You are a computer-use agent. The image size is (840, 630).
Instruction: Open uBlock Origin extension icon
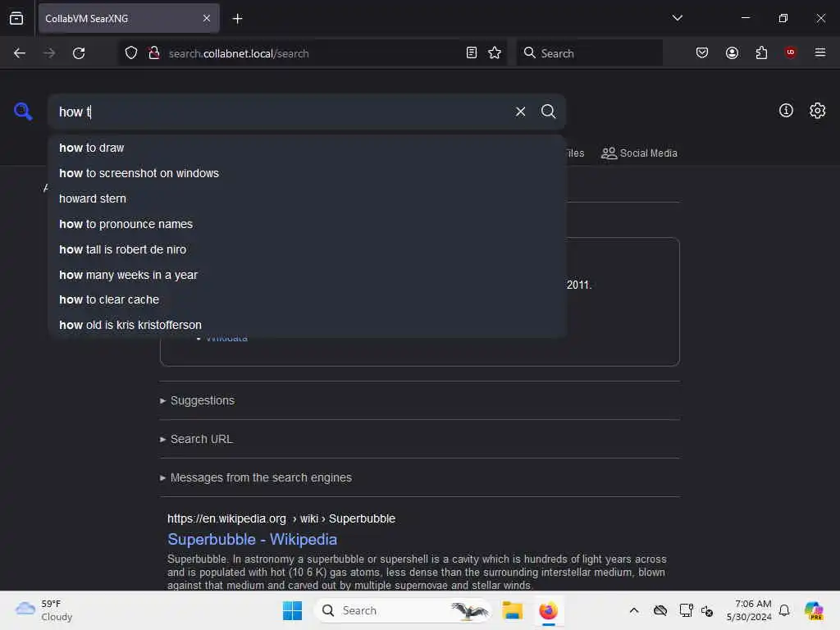[790, 52]
